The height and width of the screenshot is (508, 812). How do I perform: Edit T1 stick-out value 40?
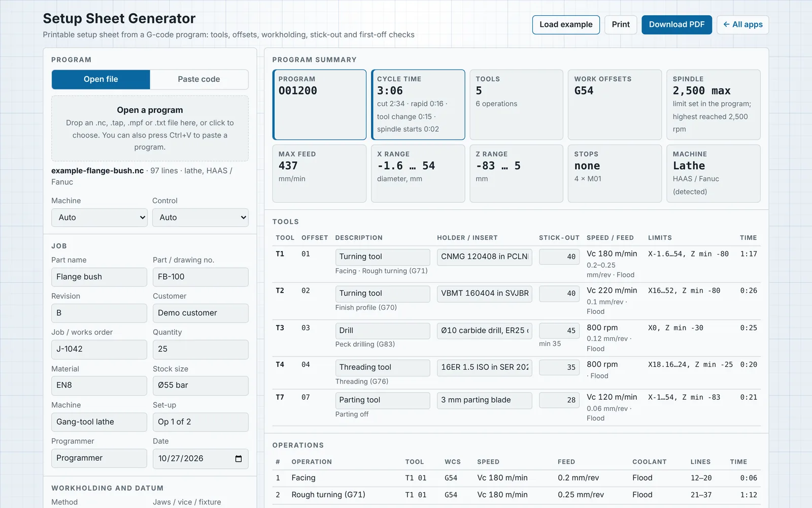[559, 257]
